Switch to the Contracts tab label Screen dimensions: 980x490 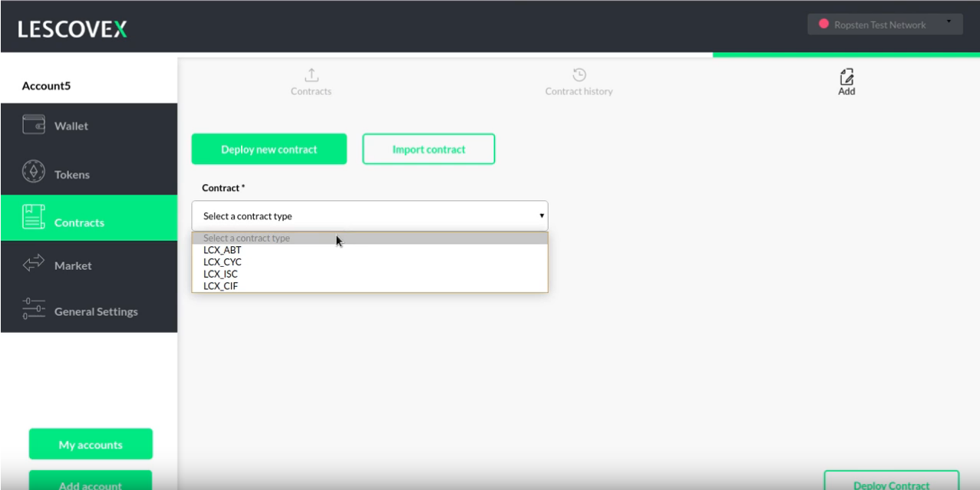click(311, 91)
